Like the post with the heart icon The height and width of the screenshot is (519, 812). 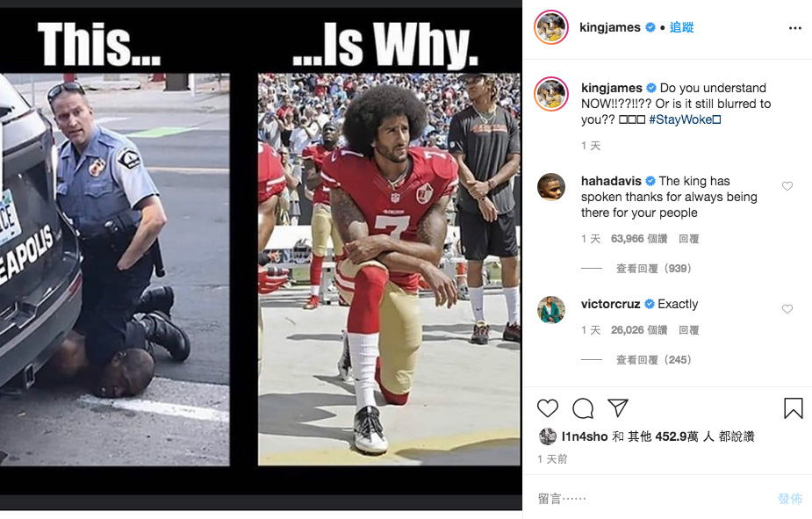click(548, 408)
